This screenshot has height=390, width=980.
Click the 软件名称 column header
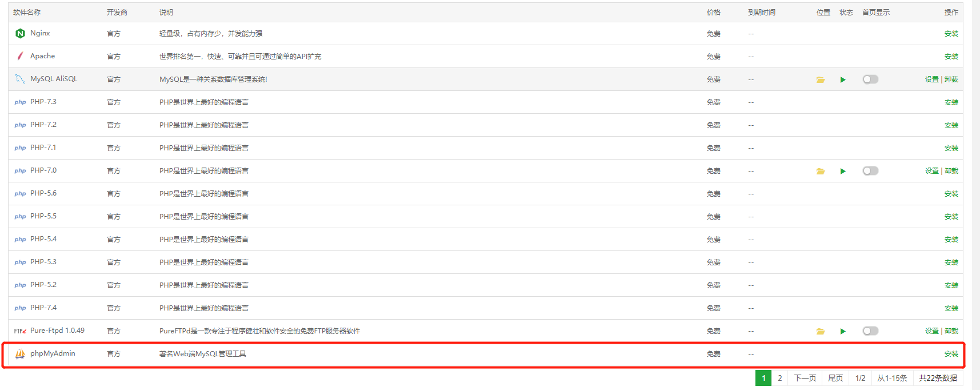(x=27, y=13)
